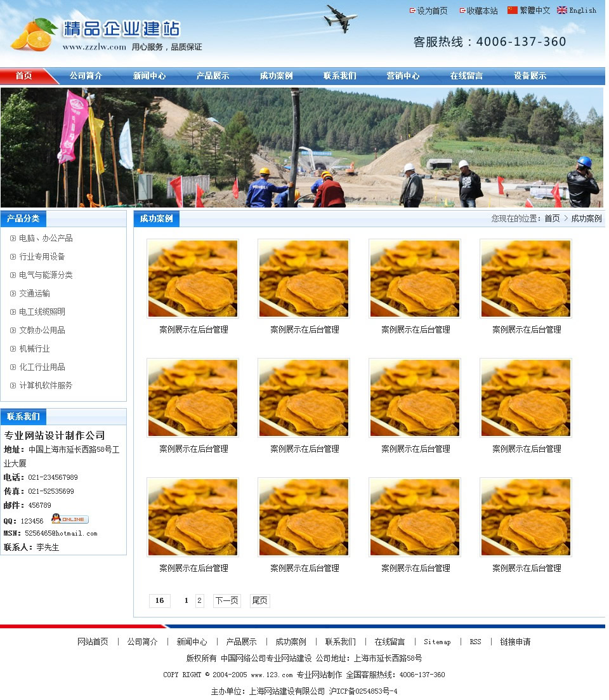Open the RSS feed link in footer
This screenshot has width=609, height=700.
point(475,642)
